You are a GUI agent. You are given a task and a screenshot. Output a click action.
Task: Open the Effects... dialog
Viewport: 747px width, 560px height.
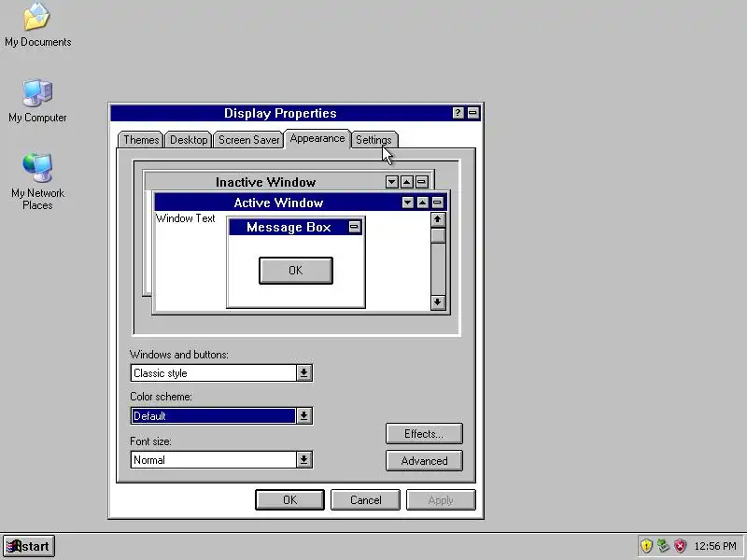click(424, 434)
